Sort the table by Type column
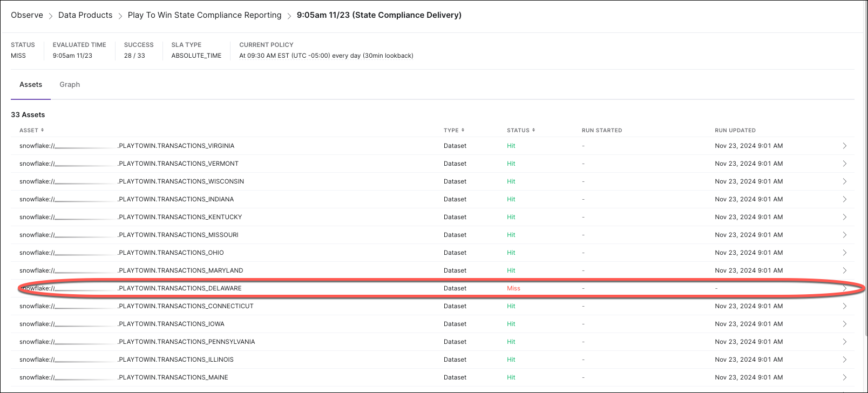Screen dimensions: 868x393 click(x=453, y=130)
